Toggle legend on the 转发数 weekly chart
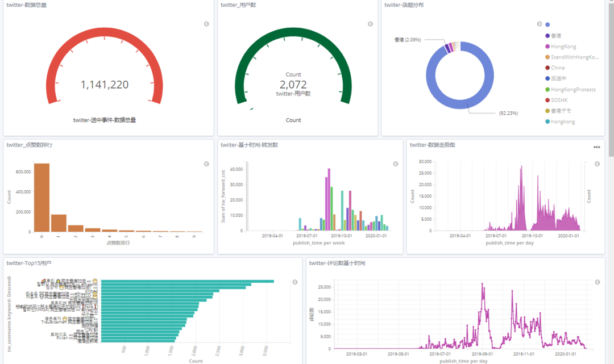Screen dimensions: 614x364 click(x=396, y=164)
